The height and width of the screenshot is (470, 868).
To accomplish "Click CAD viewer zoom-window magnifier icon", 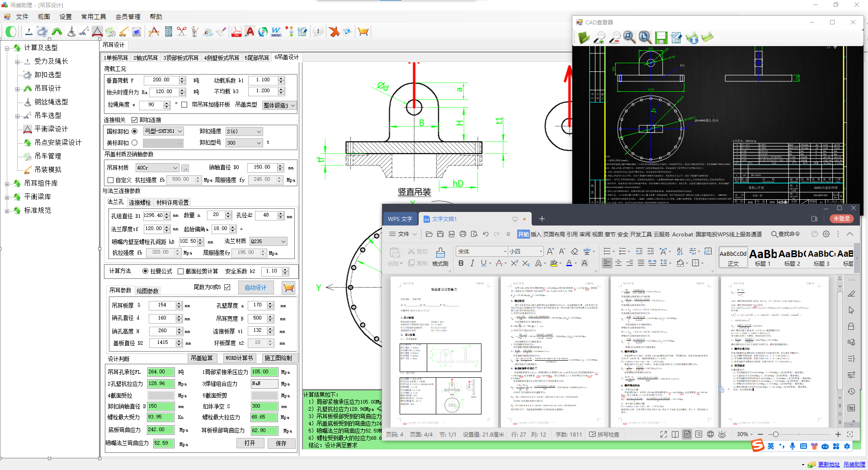I will click(x=629, y=38).
